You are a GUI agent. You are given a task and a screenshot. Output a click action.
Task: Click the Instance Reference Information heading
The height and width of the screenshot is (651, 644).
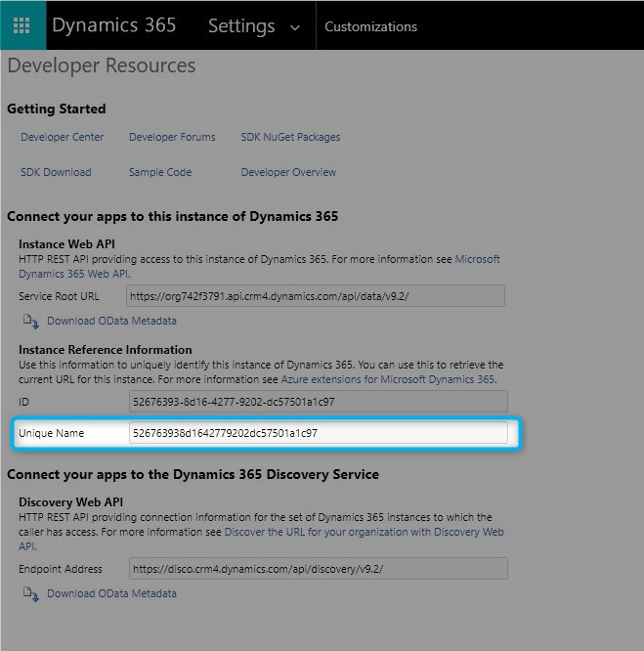(106, 350)
